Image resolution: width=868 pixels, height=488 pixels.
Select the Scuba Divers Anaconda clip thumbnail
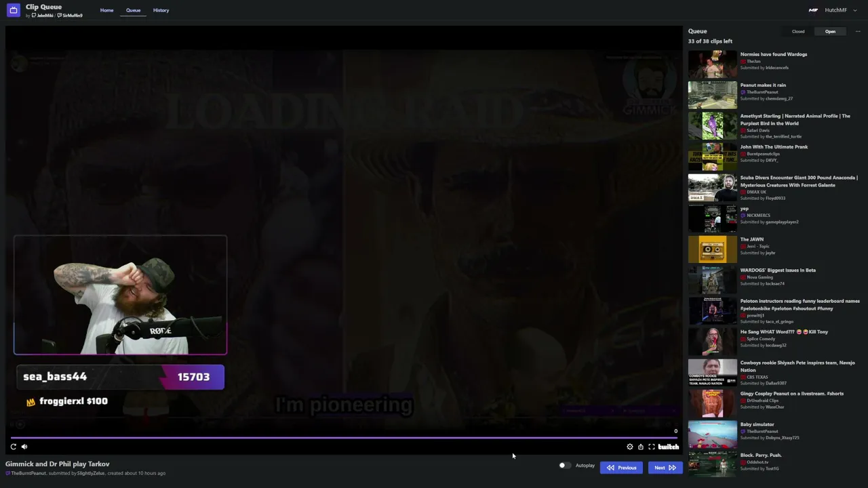click(x=712, y=188)
